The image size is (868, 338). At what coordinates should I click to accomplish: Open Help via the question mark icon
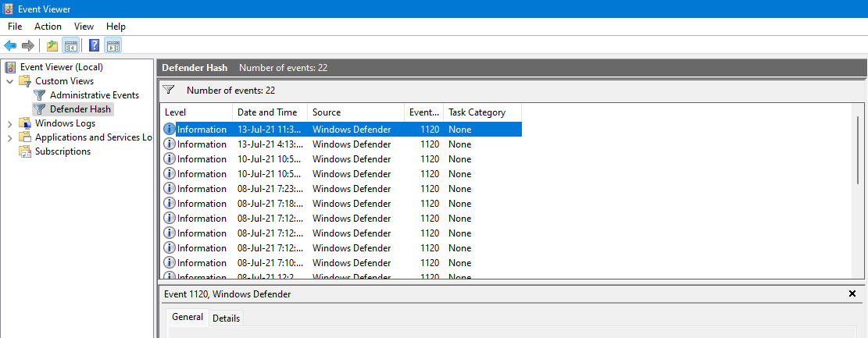click(94, 45)
